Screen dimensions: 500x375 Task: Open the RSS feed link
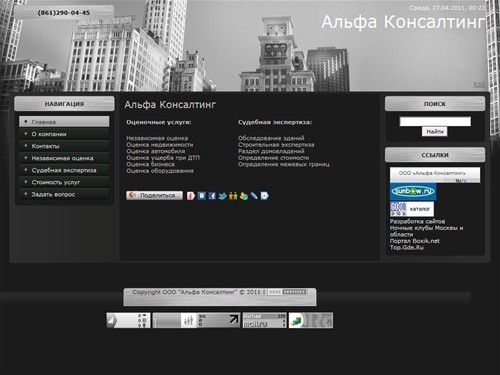coord(479,85)
